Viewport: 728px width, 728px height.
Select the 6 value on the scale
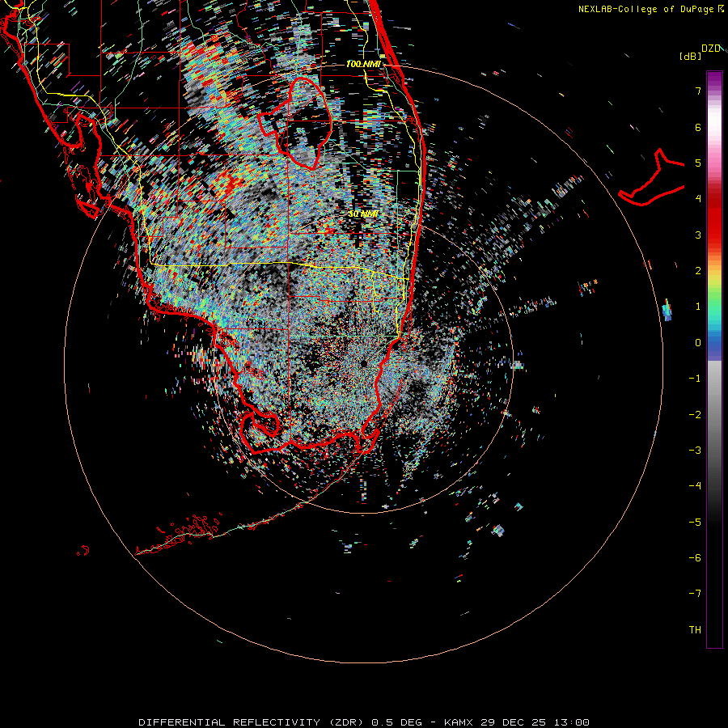(x=698, y=127)
